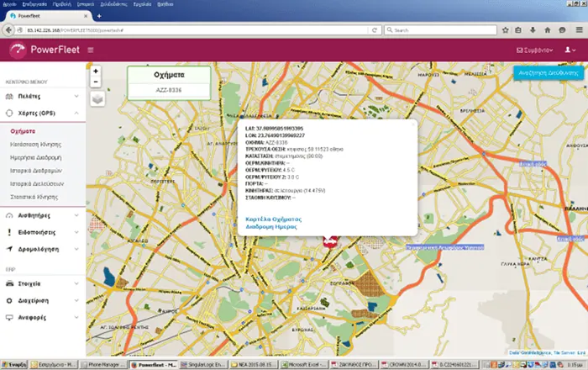Click the Διαχείριση gear icon
The height and width of the screenshot is (370, 588).
point(9,300)
